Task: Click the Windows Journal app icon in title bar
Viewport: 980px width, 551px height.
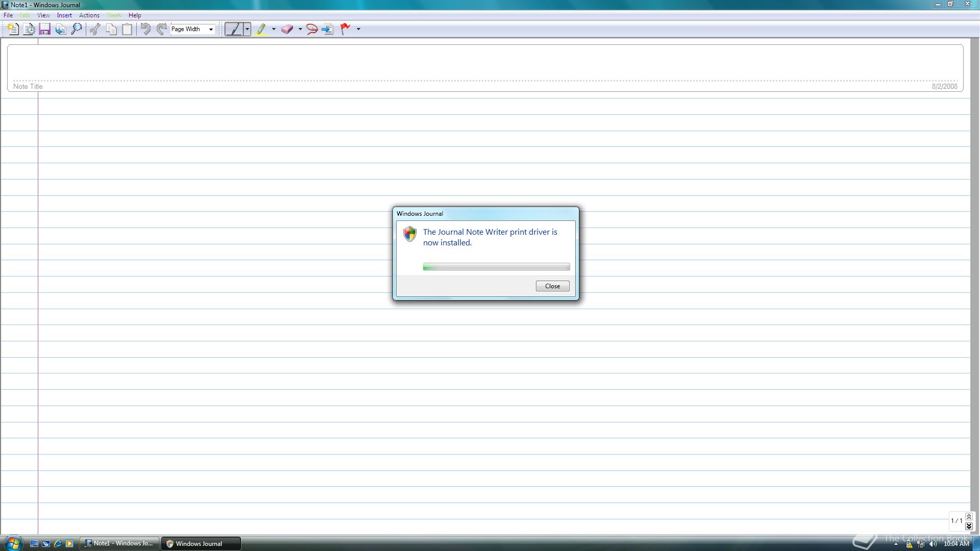Action: [5, 5]
